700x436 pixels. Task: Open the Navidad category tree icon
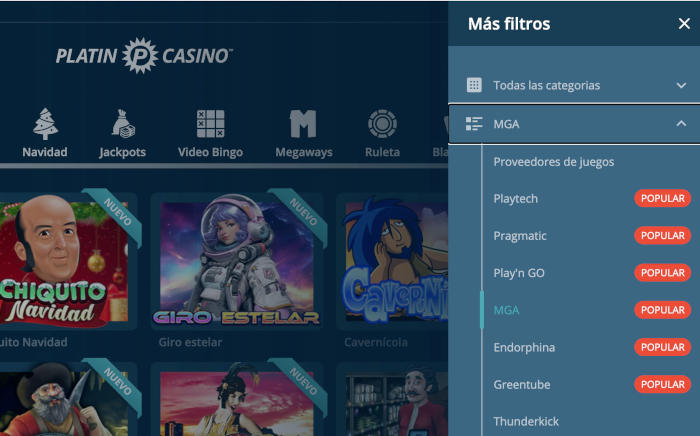(x=45, y=124)
